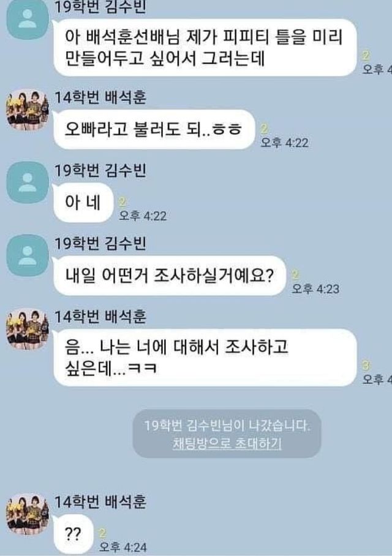Image resolution: width=392 pixels, height=556 pixels.
Task: Select the 피피티 틀을 미리 message bubble
Action: pos(205,47)
